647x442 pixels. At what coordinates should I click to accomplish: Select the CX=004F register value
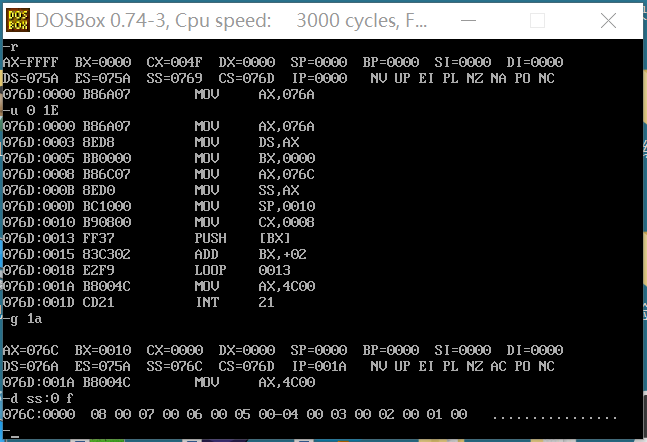[175, 62]
